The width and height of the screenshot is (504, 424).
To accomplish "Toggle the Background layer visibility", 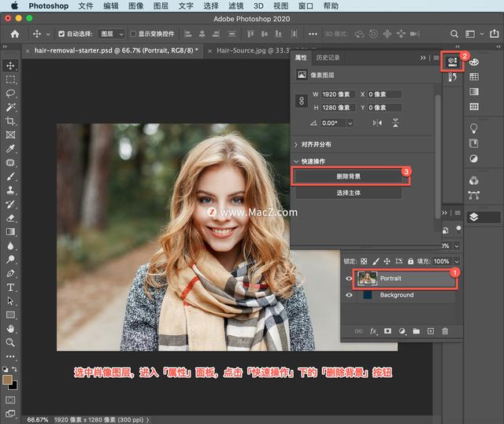I will click(x=350, y=295).
